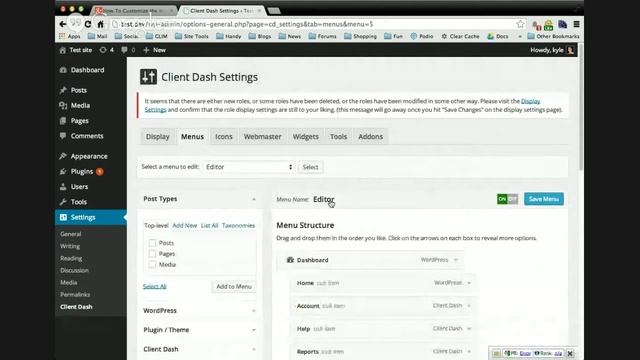The height and width of the screenshot is (360, 640).
Task: Expand the WordPress panel
Action: click(x=253, y=311)
